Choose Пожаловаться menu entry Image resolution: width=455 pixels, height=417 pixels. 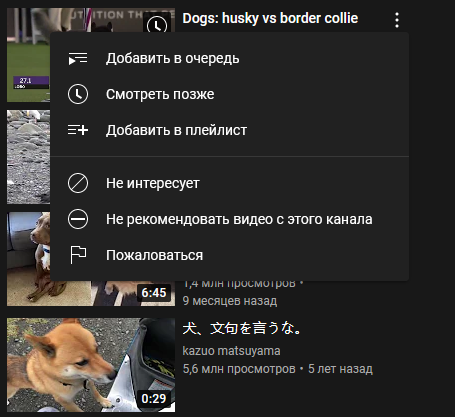tap(230, 255)
